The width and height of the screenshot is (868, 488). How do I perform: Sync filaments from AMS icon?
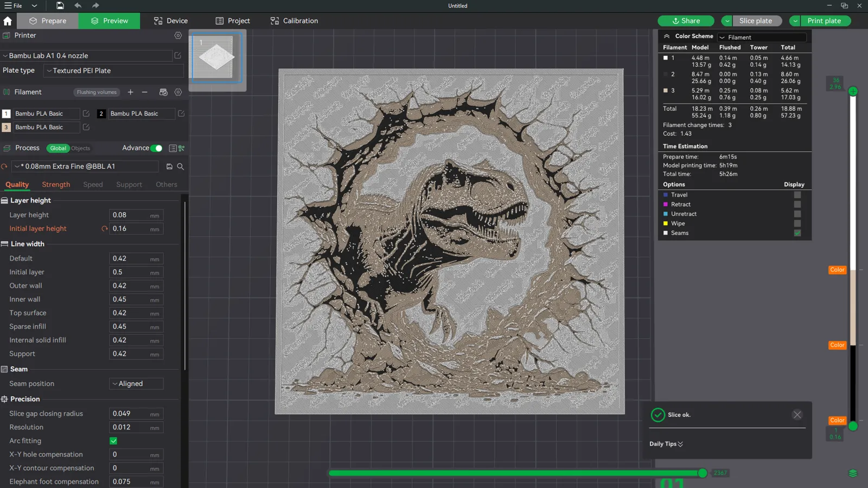(x=163, y=92)
